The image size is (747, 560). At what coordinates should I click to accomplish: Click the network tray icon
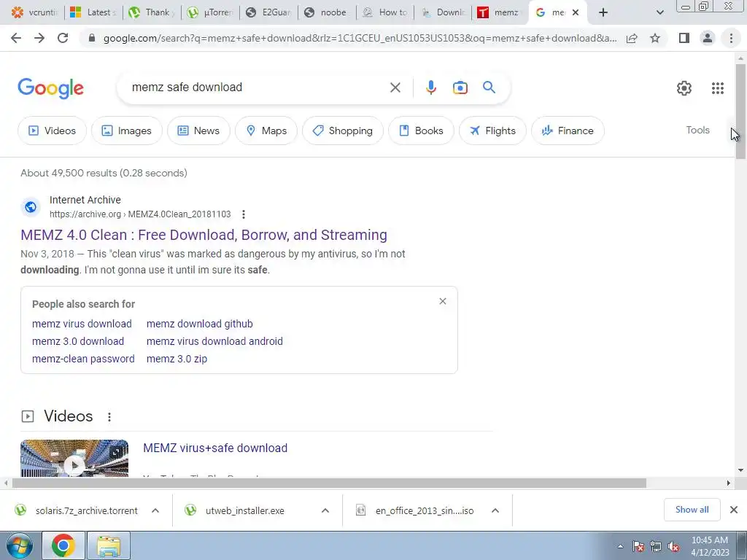(x=656, y=547)
